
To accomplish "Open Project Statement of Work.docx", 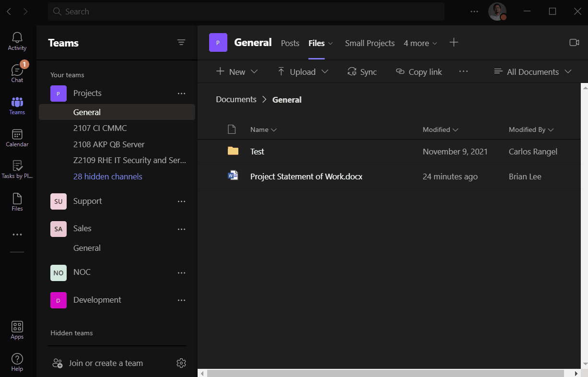I will [x=306, y=177].
